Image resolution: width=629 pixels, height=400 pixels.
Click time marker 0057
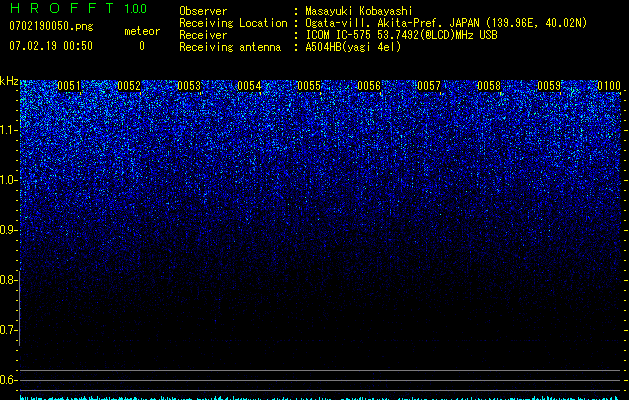(429, 86)
